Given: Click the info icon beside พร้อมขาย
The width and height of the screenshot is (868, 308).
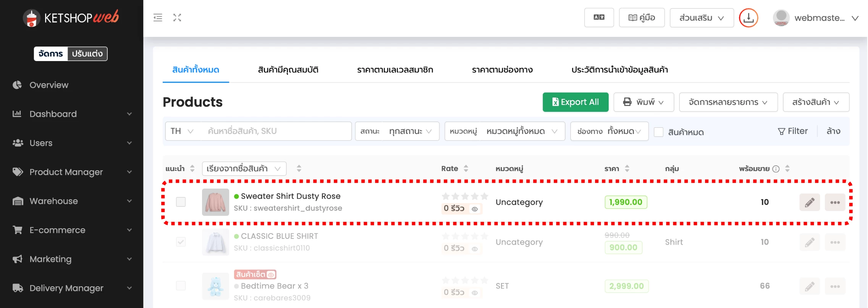Looking at the screenshot, I should point(776,169).
